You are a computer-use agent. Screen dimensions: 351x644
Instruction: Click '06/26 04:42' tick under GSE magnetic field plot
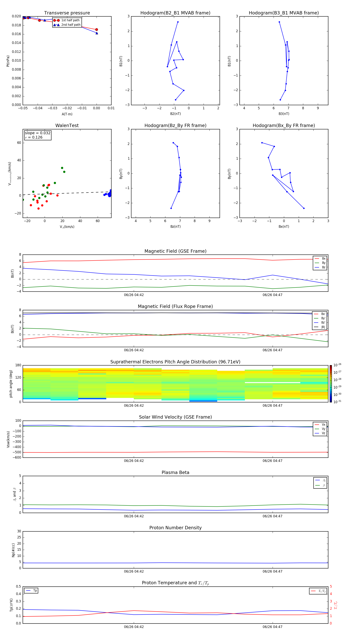(x=134, y=295)
